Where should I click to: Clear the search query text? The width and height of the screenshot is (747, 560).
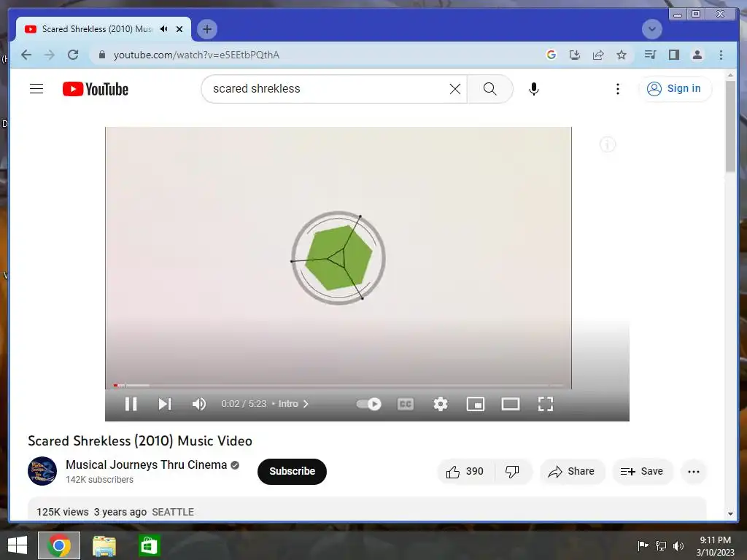click(455, 89)
